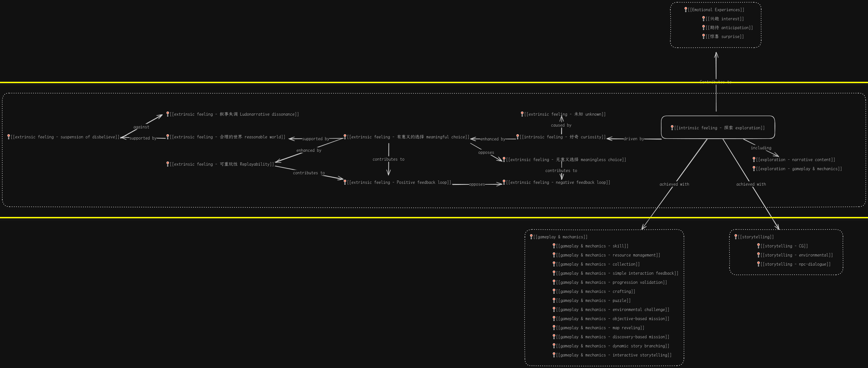
Task: Click the pin icon before storytelling heading
Action: 736,236
